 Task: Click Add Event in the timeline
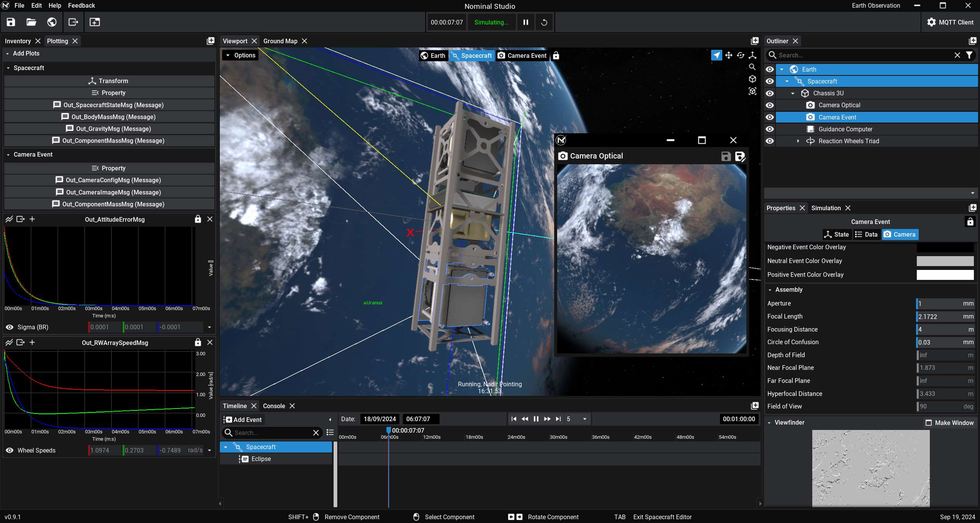click(243, 420)
